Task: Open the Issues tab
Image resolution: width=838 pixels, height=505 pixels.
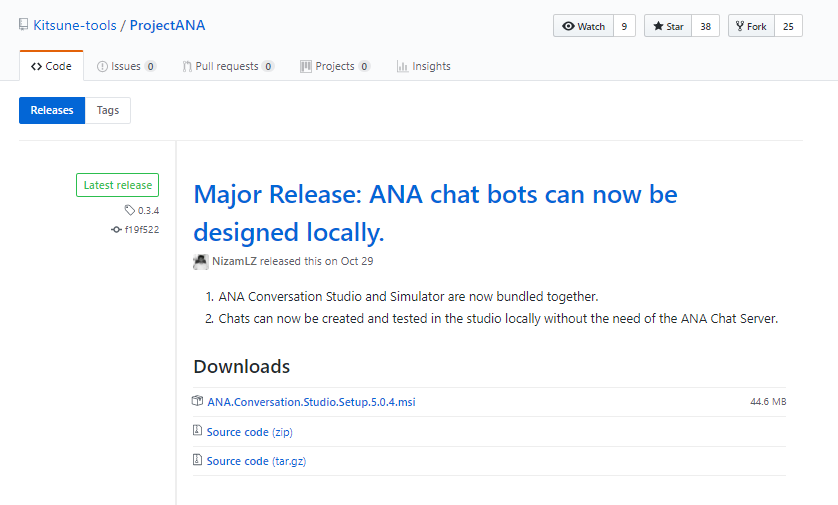Action: [x=126, y=66]
